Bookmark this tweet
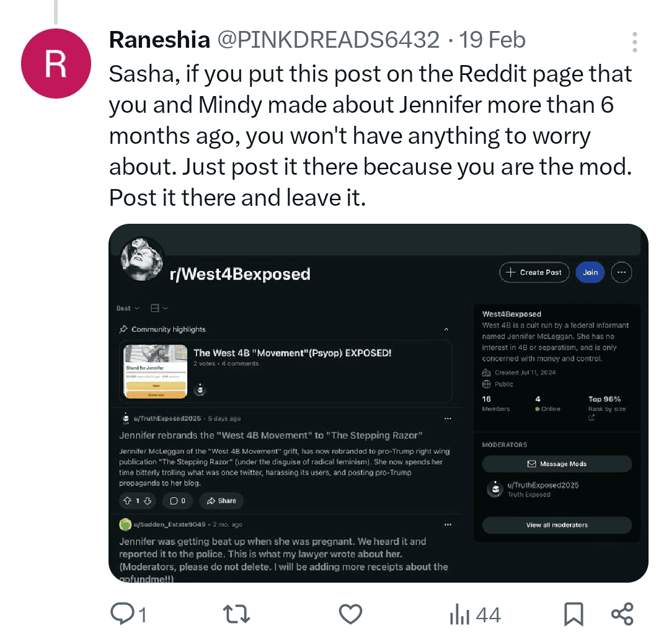Screen dimensions: 669x644 574,614
